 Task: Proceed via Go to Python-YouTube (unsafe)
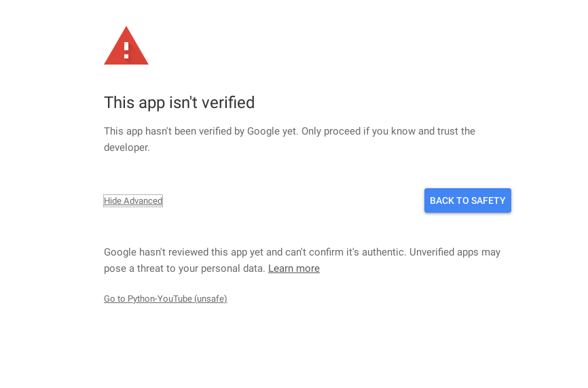[x=166, y=299]
